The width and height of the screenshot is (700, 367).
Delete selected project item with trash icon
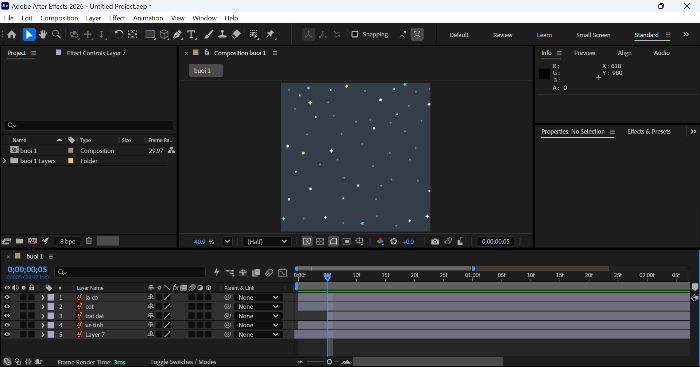click(89, 241)
